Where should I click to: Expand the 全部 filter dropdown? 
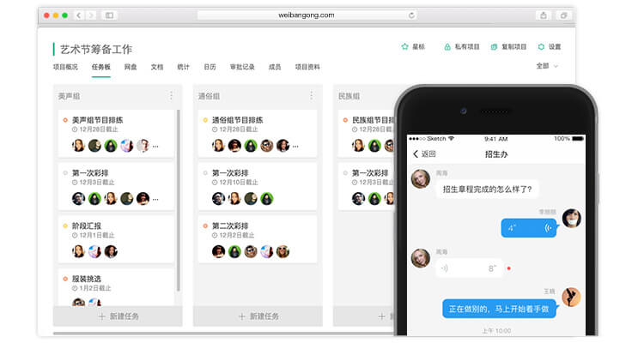548,66
